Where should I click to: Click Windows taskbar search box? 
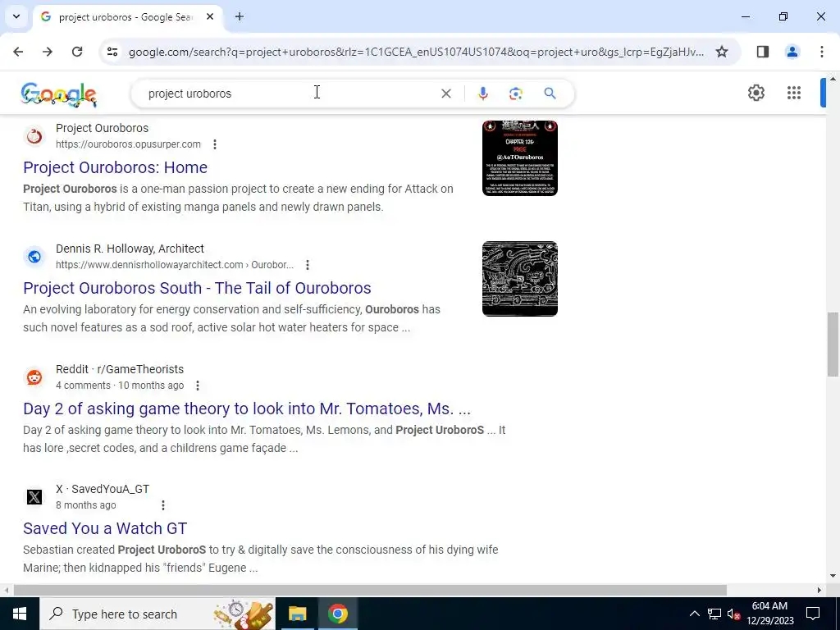(157, 614)
